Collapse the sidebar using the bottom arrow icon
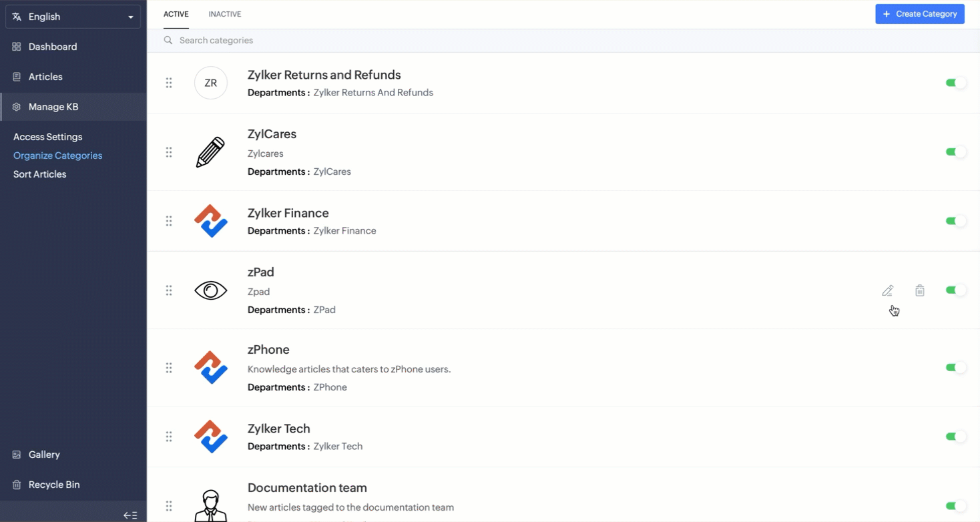Image resolution: width=980 pixels, height=522 pixels. (x=130, y=515)
